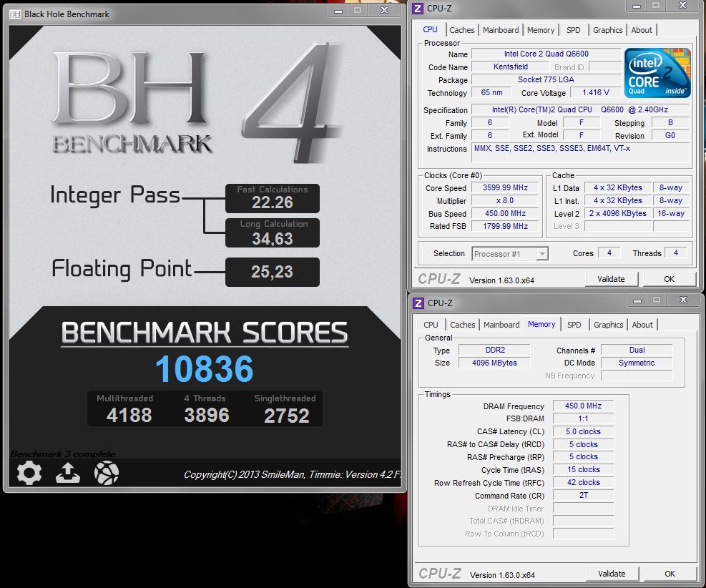Screen dimensions: 706x588
Task: Click memory size '4096 MBytes'
Action: coord(495,363)
